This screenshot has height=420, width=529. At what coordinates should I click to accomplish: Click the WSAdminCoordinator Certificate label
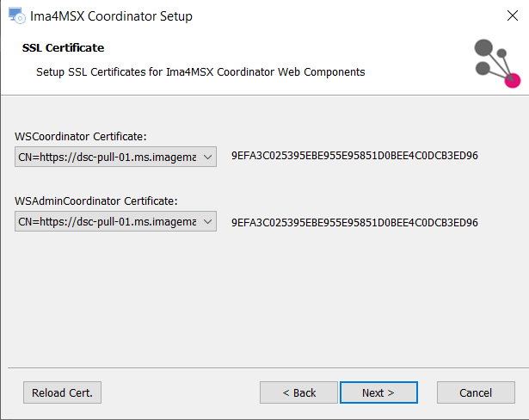click(95, 201)
